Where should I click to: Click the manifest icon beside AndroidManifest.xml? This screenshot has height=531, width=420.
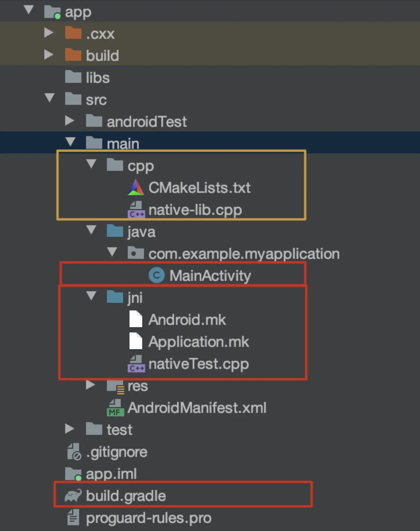coord(115,408)
